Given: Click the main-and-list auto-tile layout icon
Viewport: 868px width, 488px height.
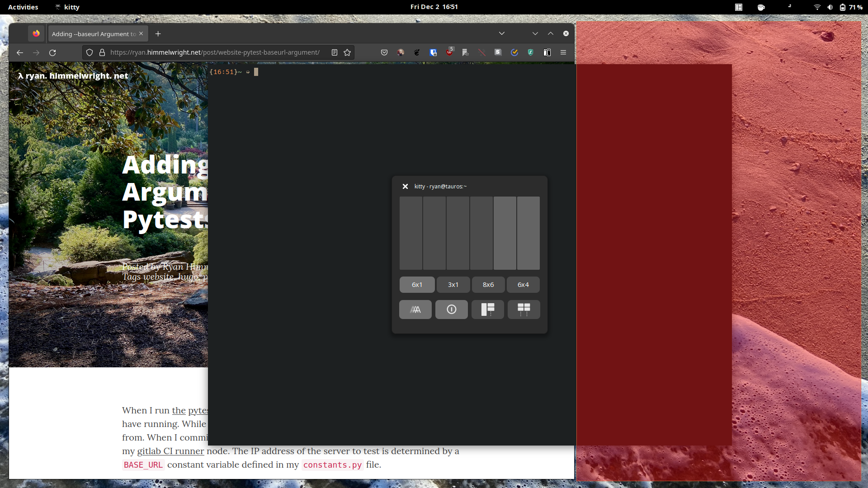Looking at the screenshot, I should click(x=487, y=310).
